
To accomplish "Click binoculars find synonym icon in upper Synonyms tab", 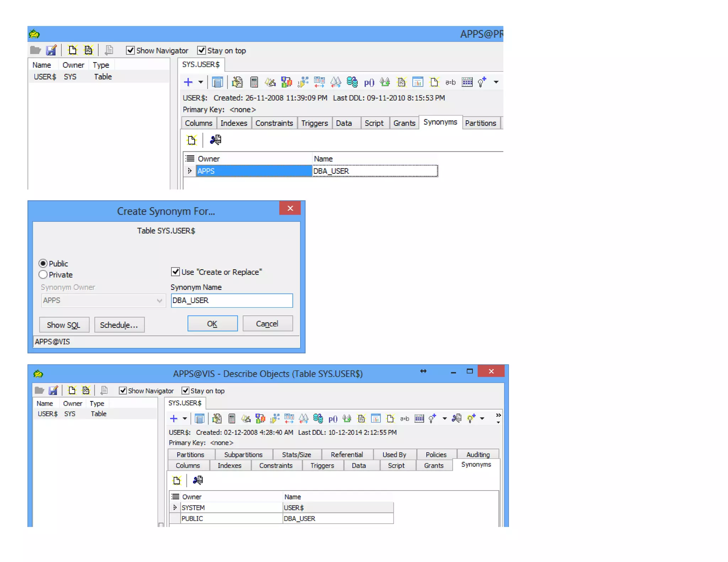I will tap(215, 140).
